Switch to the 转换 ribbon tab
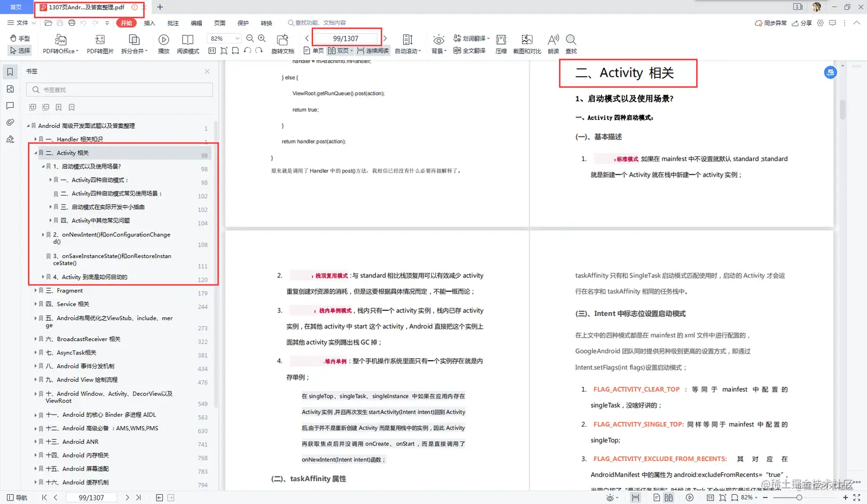This screenshot has height=504, width=867. click(267, 23)
